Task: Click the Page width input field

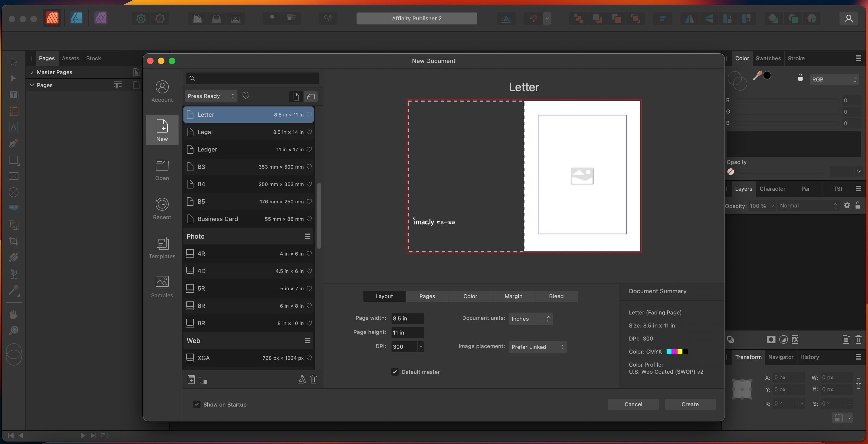Action: [407, 318]
